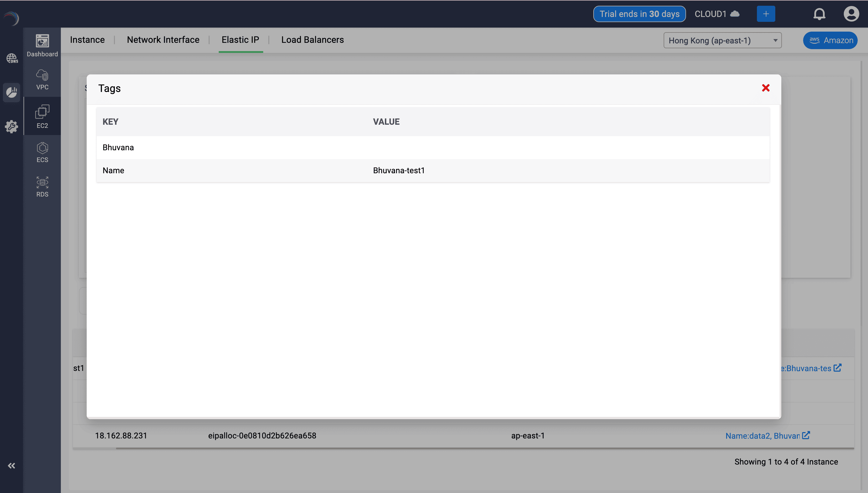Expand the Hong Kong region dropdown

click(x=722, y=40)
